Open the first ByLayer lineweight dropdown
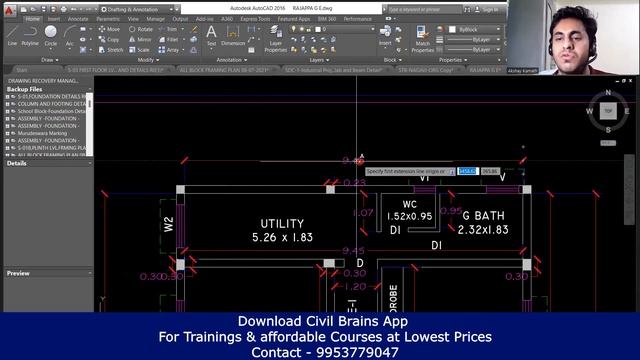The height and width of the screenshot is (360, 640). [473, 40]
